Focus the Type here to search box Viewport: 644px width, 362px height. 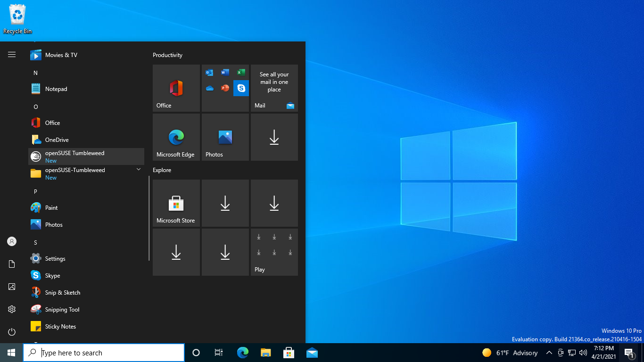(104, 353)
